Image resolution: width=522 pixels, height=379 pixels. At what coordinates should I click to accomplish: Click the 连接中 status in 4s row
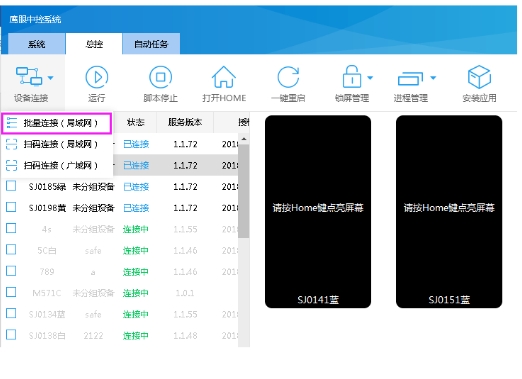[x=135, y=229]
